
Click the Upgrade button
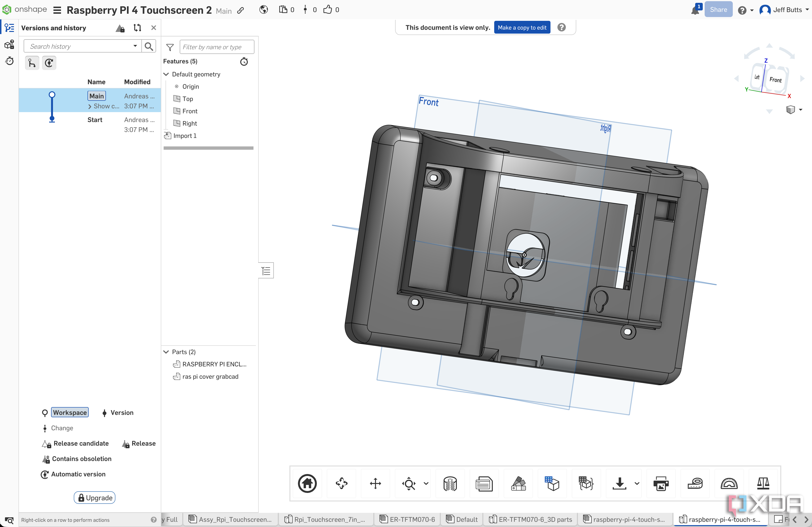[x=95, y=498]
